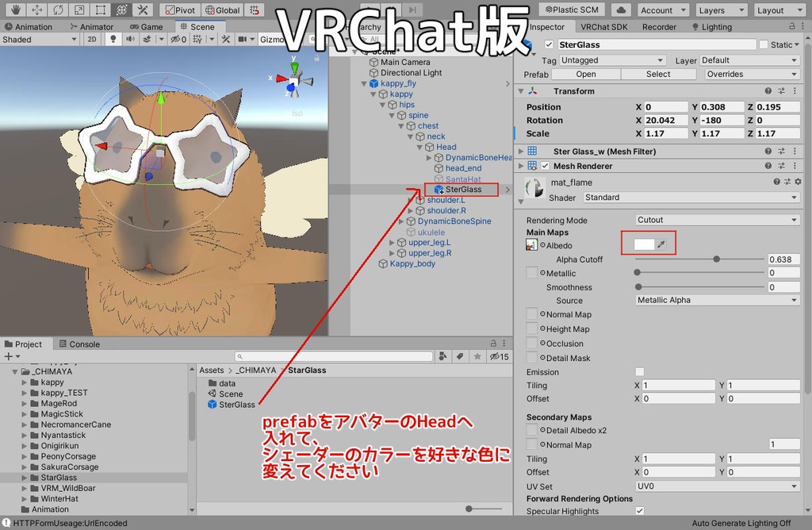
Task: Select the Rotate tool in toolbar
Action: (x=58, y=10)
